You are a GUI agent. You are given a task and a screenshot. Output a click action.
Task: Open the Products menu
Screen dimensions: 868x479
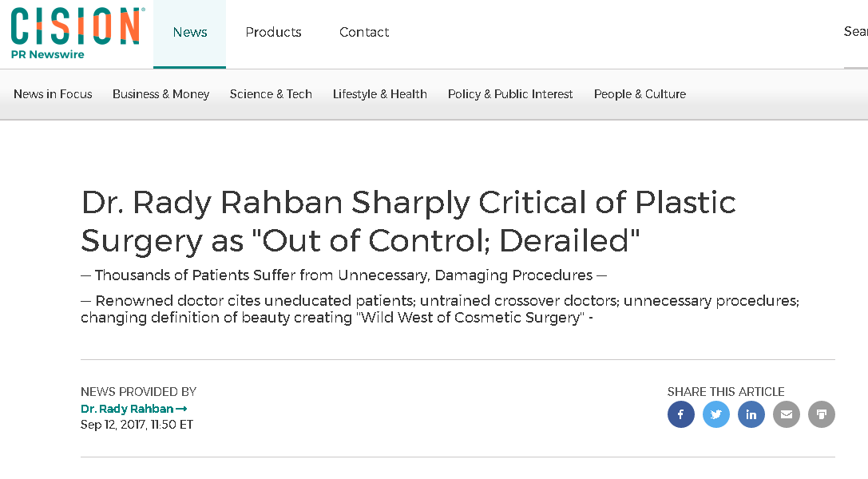[273, 32]
